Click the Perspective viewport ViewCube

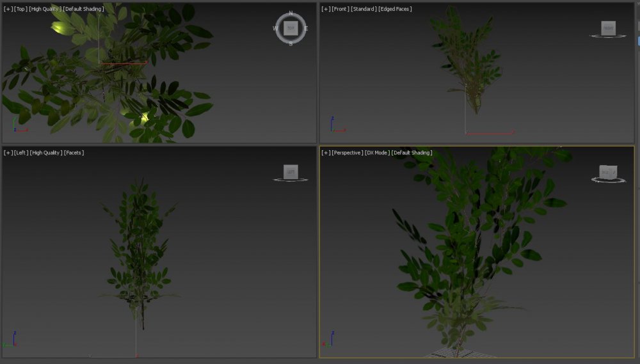[x=608, y=172]
